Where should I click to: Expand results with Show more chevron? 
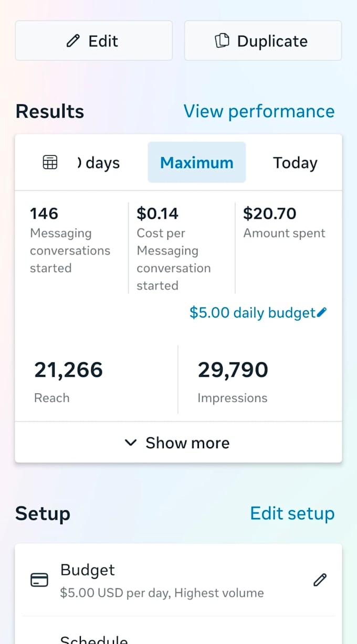130,443
